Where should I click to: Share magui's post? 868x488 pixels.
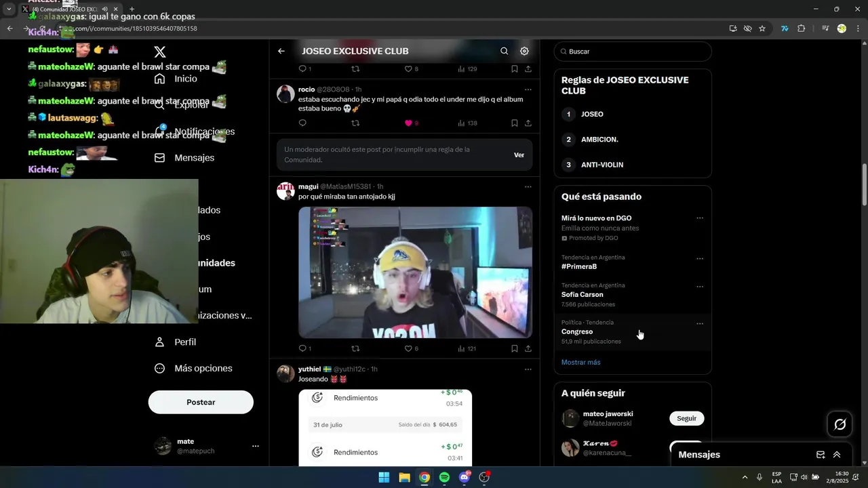click(x=528, y=348)
